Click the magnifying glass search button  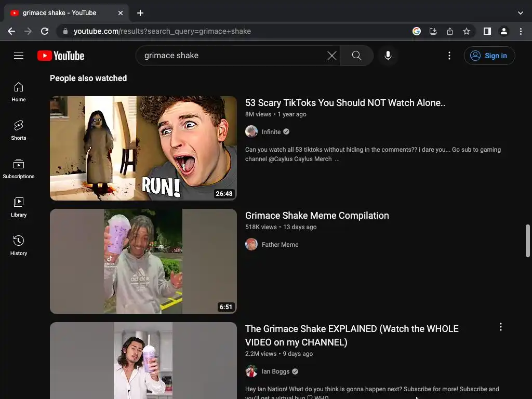(x=356, y=56)
